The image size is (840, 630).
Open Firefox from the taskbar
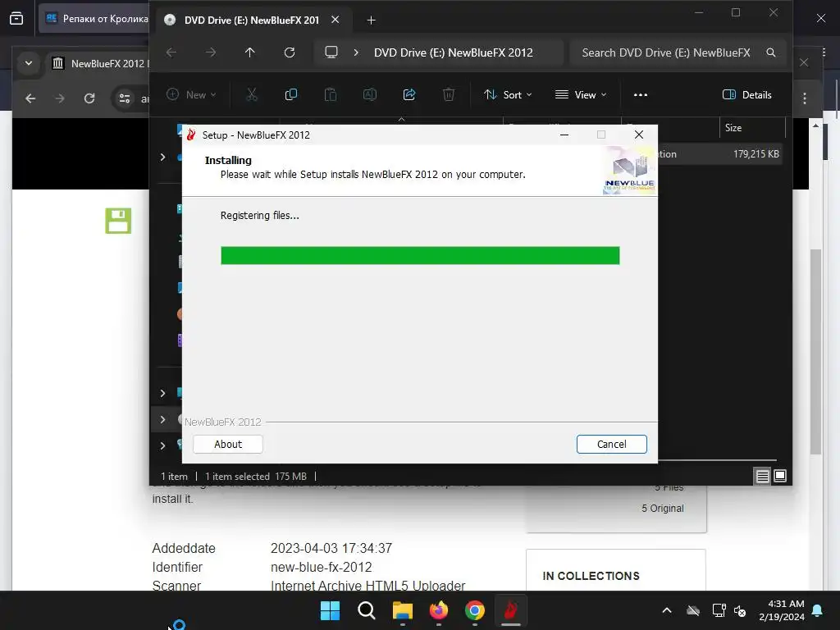coord(439,610)
